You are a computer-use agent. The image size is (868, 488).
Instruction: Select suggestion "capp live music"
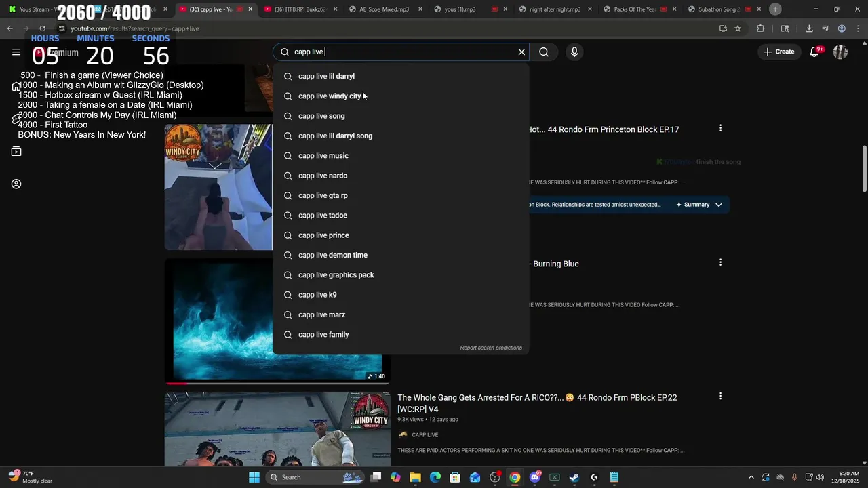[401, 156]
